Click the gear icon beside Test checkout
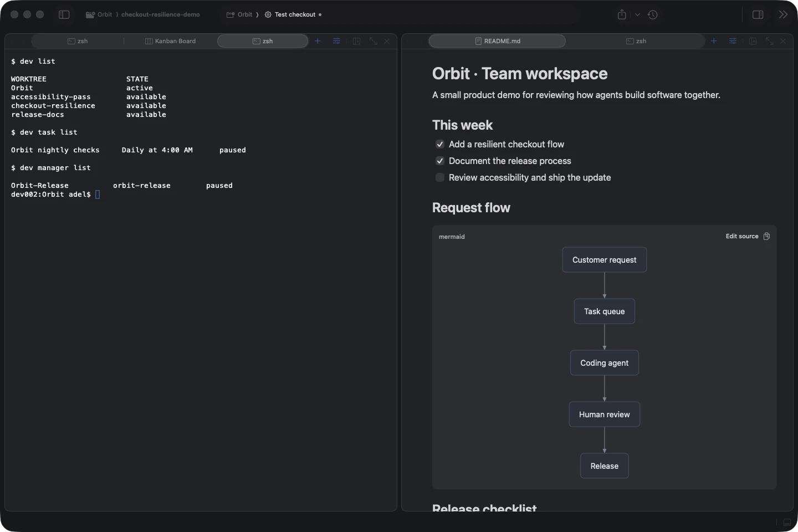The height and width of the screenshot is (532, 798). pos(268,14)
